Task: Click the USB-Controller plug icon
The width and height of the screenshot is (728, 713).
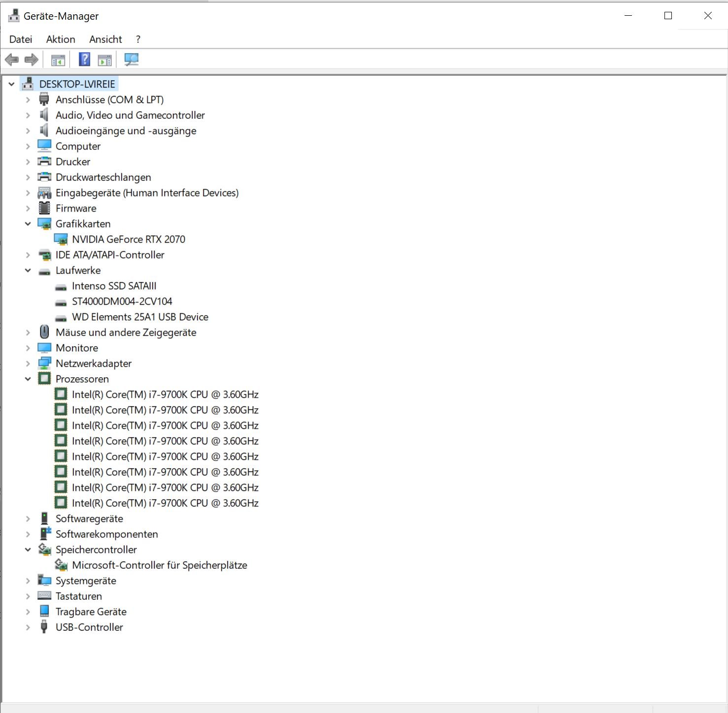Action: pyautogui.click(x=44, y=627)
